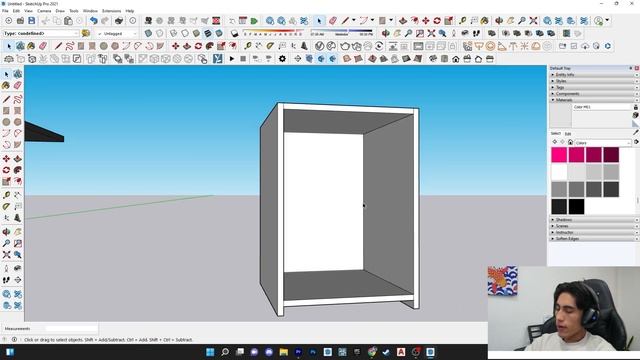
Task: Open the Camera menu
Action: [x=44, y=11]
